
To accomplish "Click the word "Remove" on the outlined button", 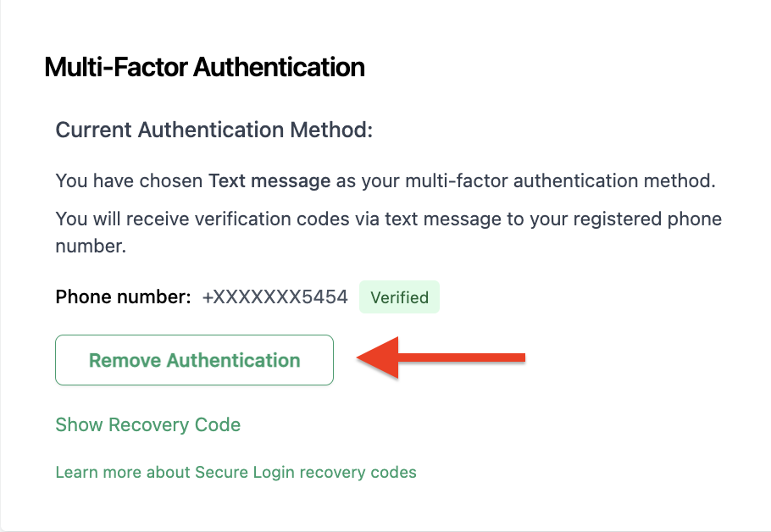I will (125, 360).
